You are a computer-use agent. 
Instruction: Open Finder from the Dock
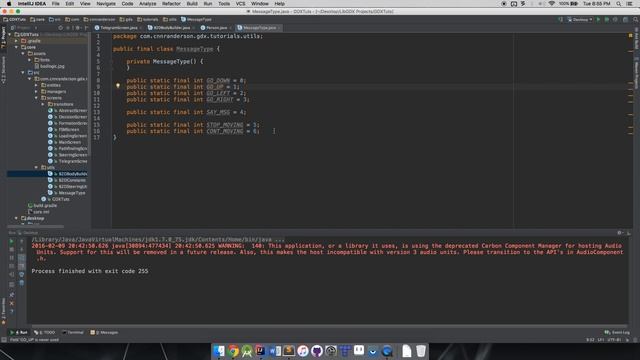(219, 351)
